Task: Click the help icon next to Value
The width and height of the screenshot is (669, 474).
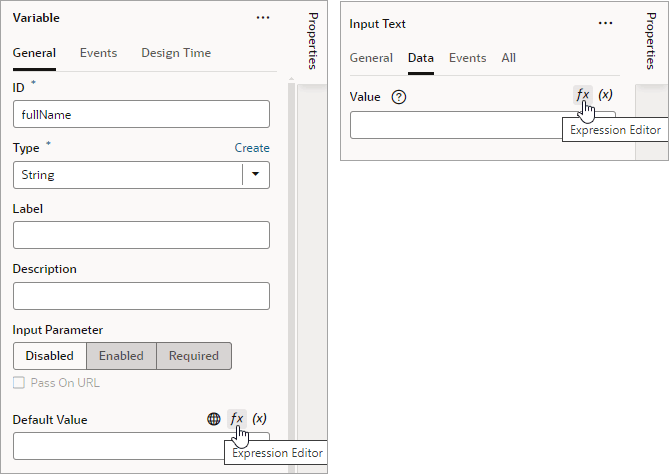Action: (399, 97)
